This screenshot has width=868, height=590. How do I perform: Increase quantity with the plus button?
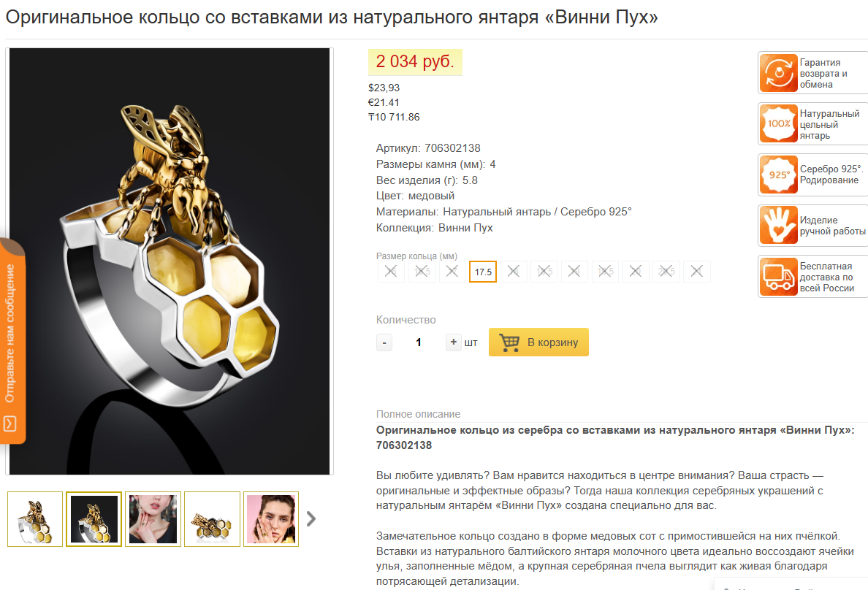(x=454, y=342)
